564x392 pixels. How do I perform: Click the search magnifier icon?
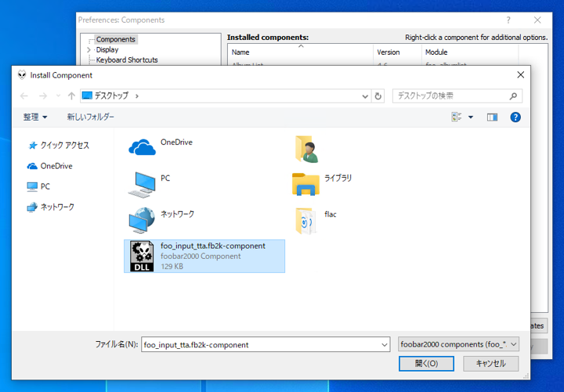click(x=513, y=96)
